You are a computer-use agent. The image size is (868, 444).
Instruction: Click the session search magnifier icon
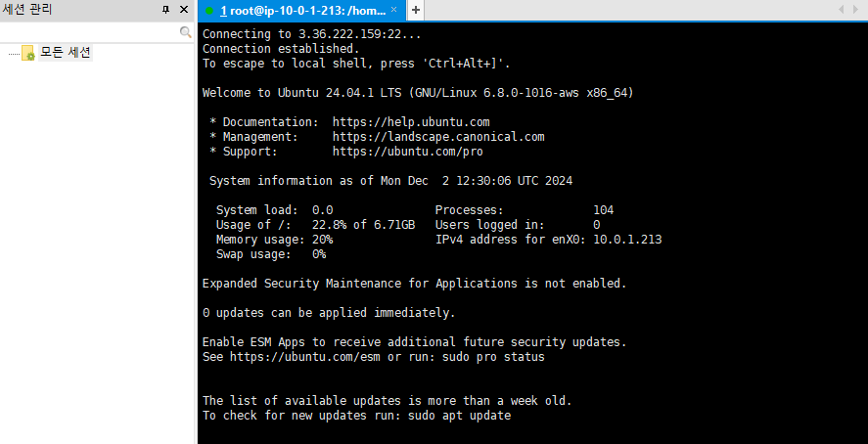[186, 32]
